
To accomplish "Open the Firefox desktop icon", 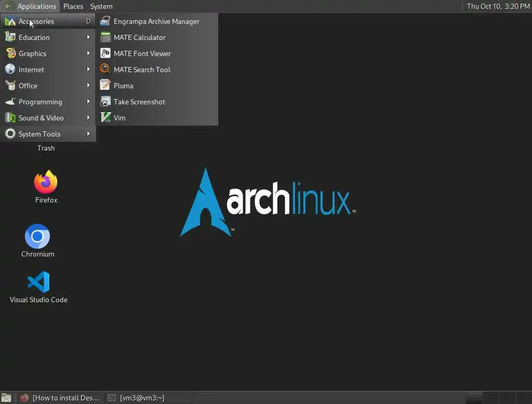I will [46, 181].
